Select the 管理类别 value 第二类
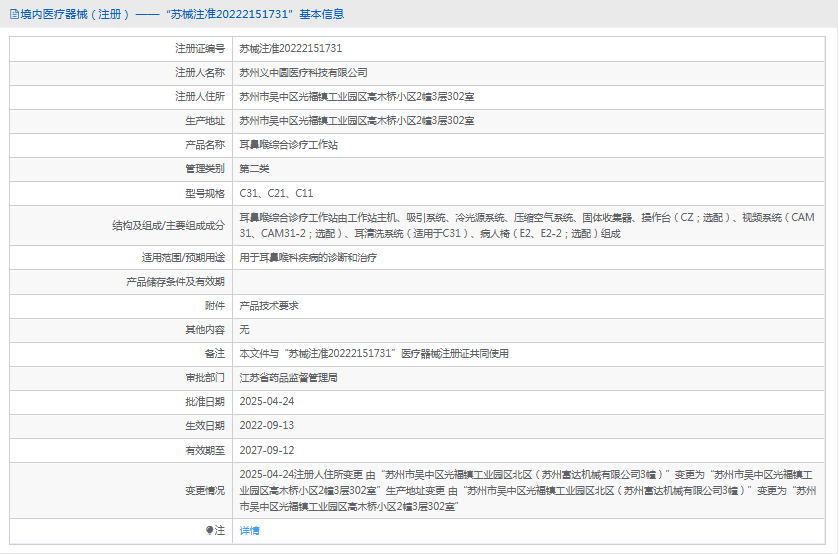The image size is (839, 554). pos(254,169)
